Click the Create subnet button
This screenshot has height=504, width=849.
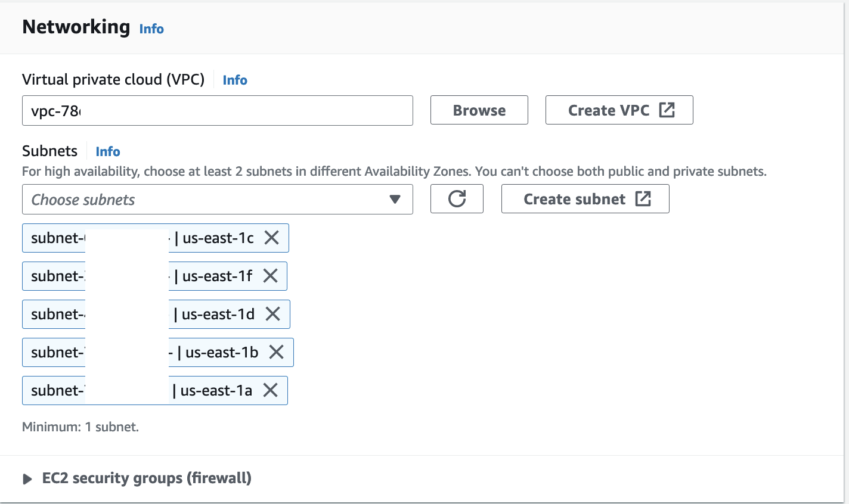tap(585, 198)
